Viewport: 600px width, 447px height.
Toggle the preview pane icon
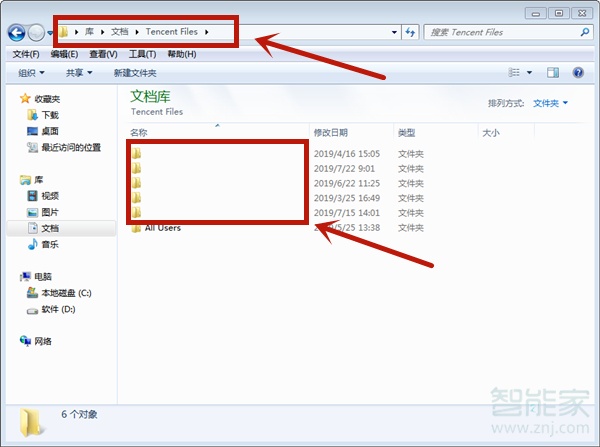click(x=553, y=72)
